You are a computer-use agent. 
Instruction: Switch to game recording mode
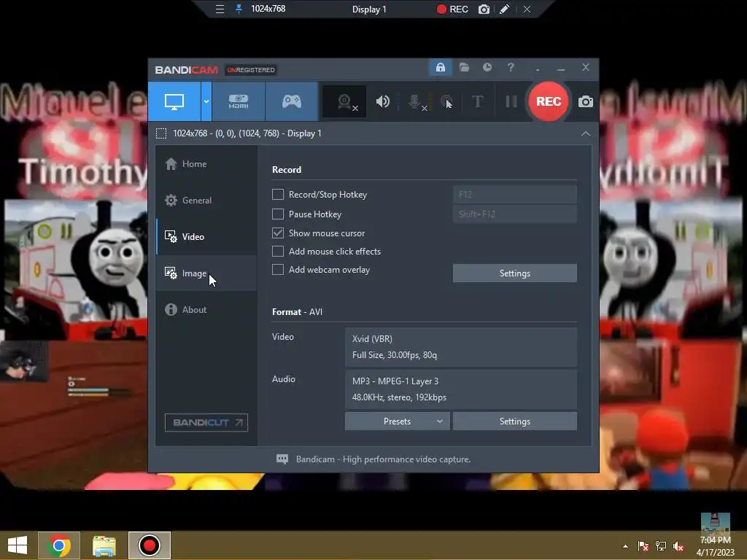point(292,101)
